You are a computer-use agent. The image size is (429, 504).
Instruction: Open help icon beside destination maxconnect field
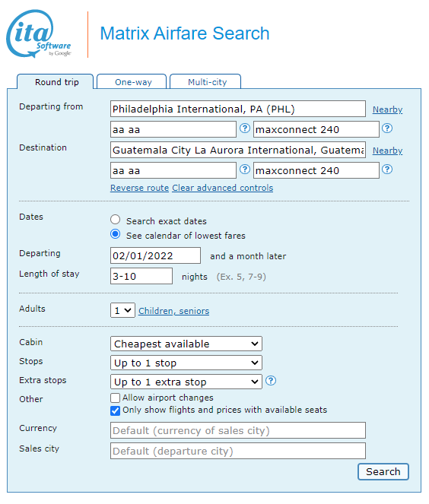point(387,170)
